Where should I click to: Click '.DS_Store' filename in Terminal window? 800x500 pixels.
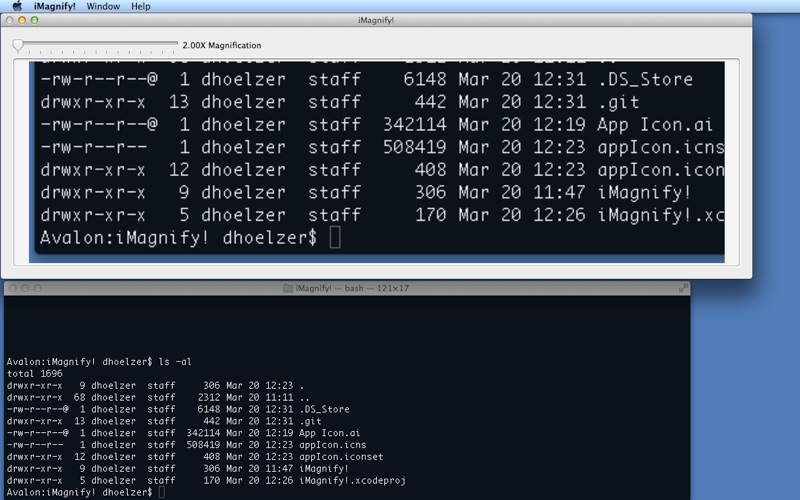(324, 409)
